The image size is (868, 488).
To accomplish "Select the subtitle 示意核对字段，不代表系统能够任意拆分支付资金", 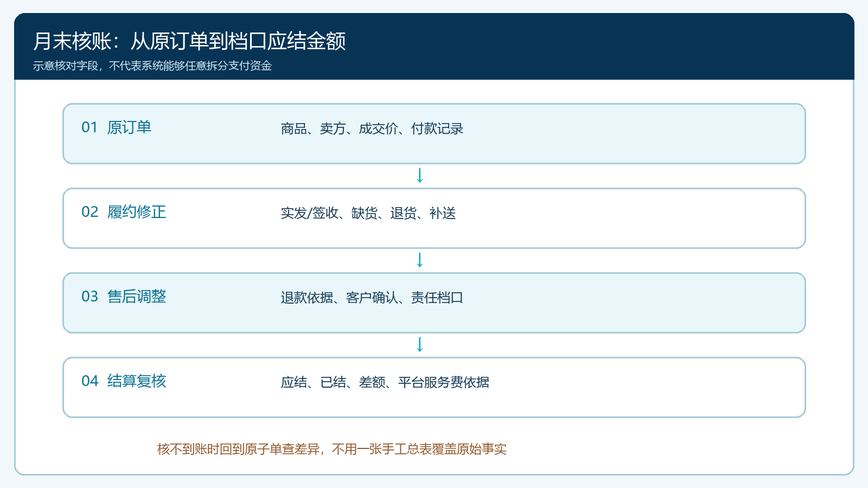I will coord(152,66).
